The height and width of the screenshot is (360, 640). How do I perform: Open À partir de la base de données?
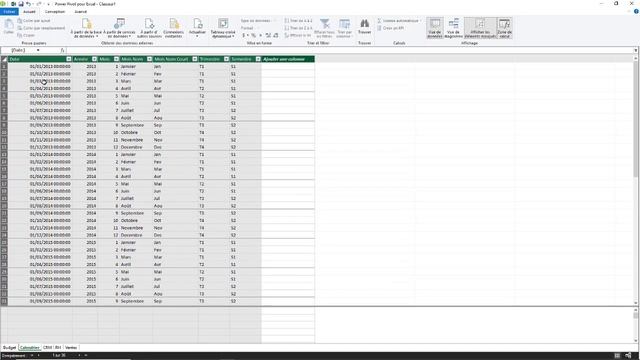pos(86,28)
